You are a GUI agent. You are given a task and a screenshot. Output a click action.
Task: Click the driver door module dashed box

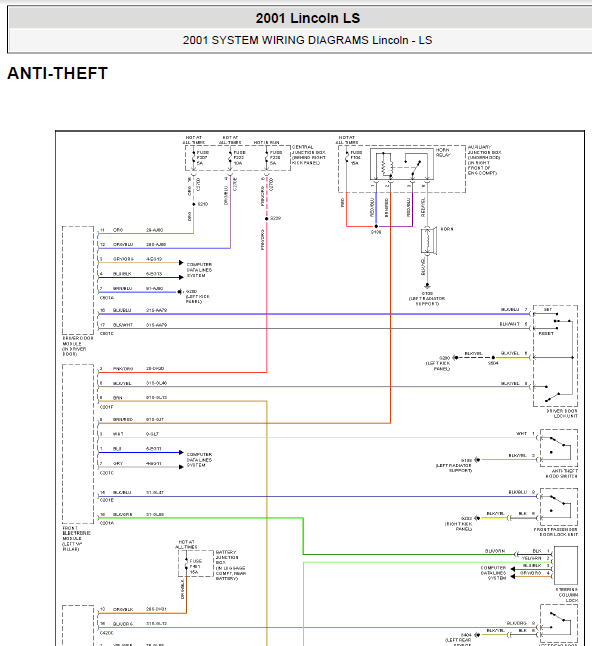[x=78, y=280]
